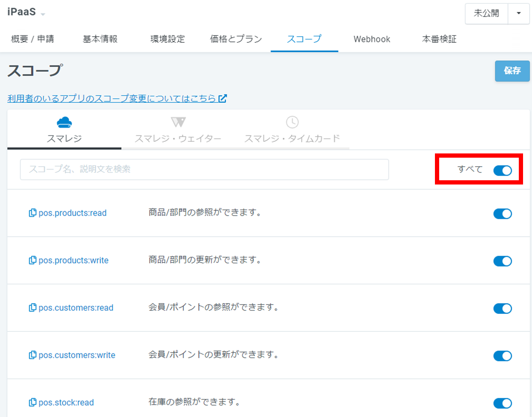
Task: Select the スコープ tab
Action: coord(304,39)
